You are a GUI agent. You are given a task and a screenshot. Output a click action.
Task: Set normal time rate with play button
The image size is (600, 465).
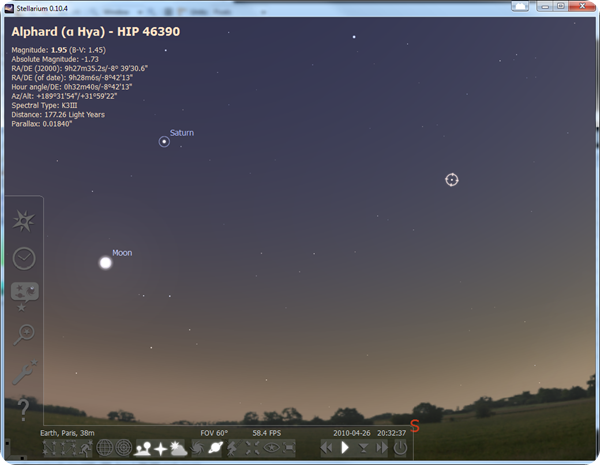point(345,447)
